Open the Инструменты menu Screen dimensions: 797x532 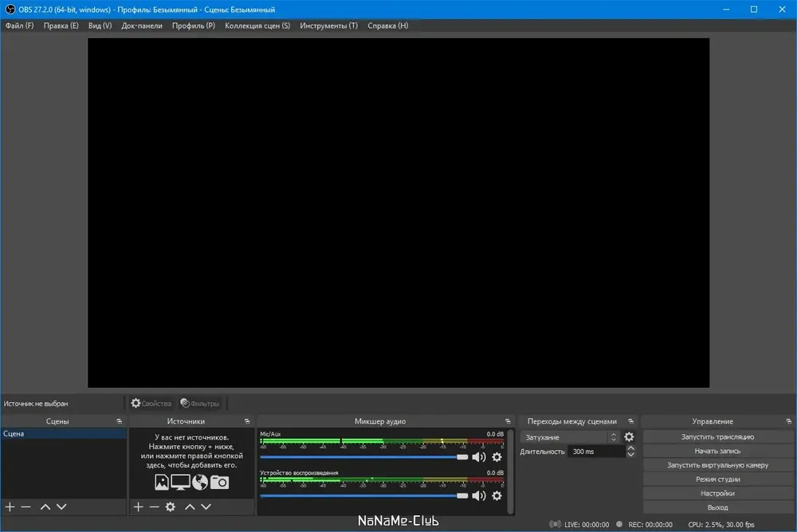click(328, 25)
